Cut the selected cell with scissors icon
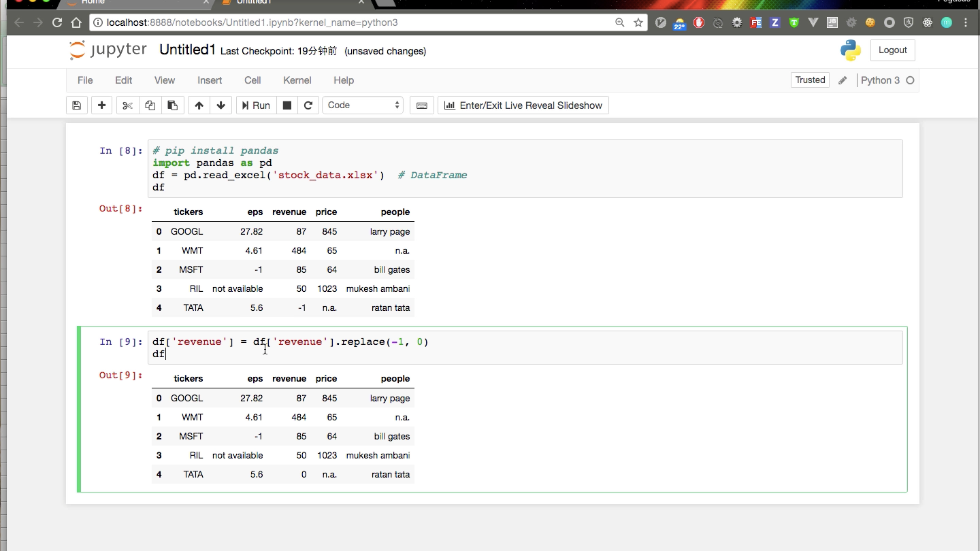 pyautogui.click(x=127, y=105)
